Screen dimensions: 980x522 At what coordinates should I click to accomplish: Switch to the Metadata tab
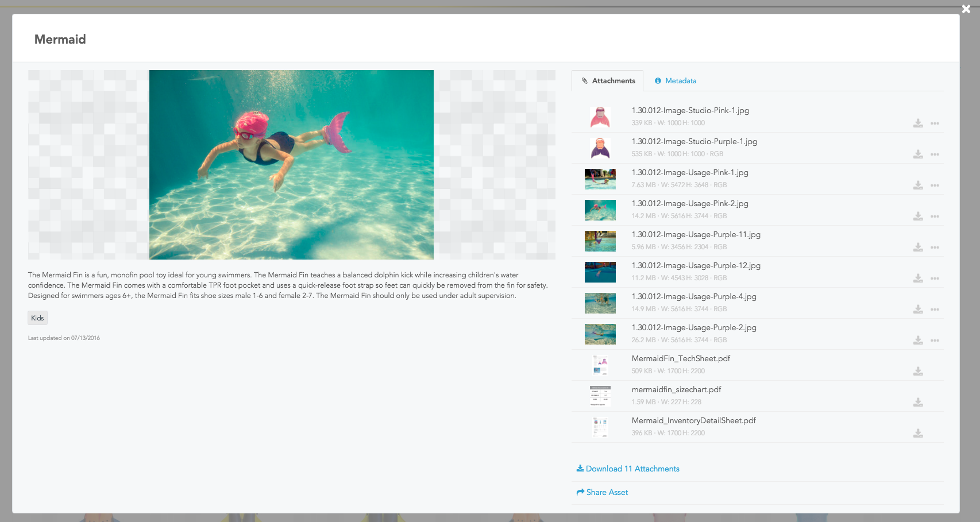coord(676,81)
